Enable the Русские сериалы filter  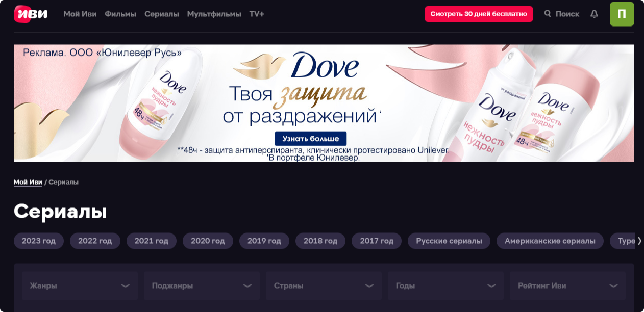(449, 241)
